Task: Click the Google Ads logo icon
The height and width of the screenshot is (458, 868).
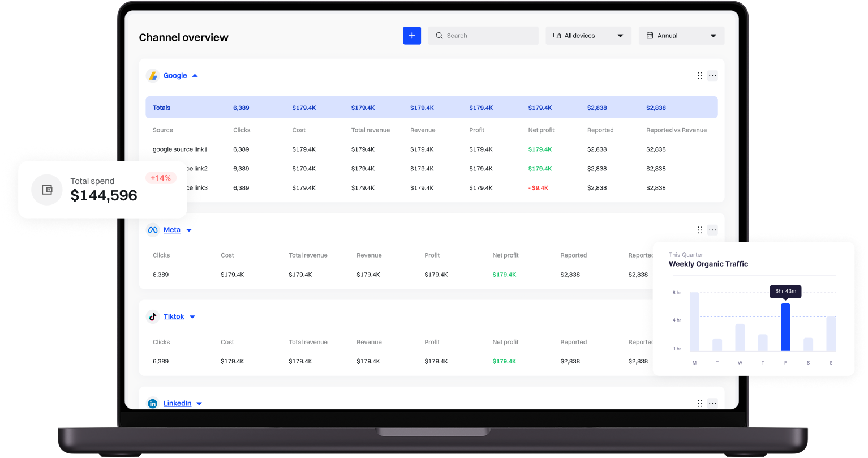Action: [x=152, y=76]
